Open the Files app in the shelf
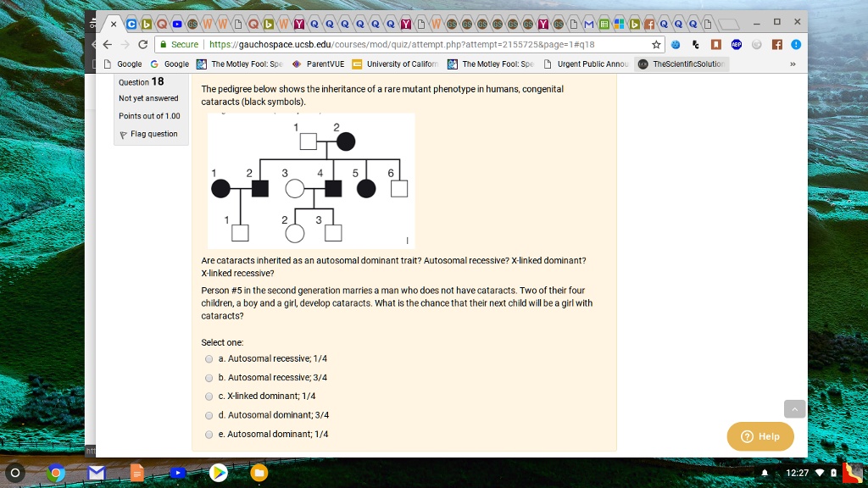 pyautogui.click(x=259, y=473)
